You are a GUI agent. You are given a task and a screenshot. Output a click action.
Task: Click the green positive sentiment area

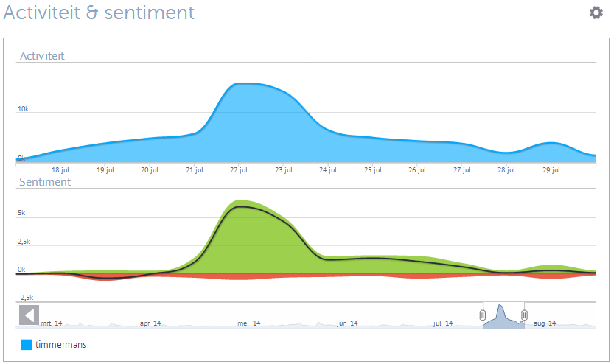coord(249,242)
